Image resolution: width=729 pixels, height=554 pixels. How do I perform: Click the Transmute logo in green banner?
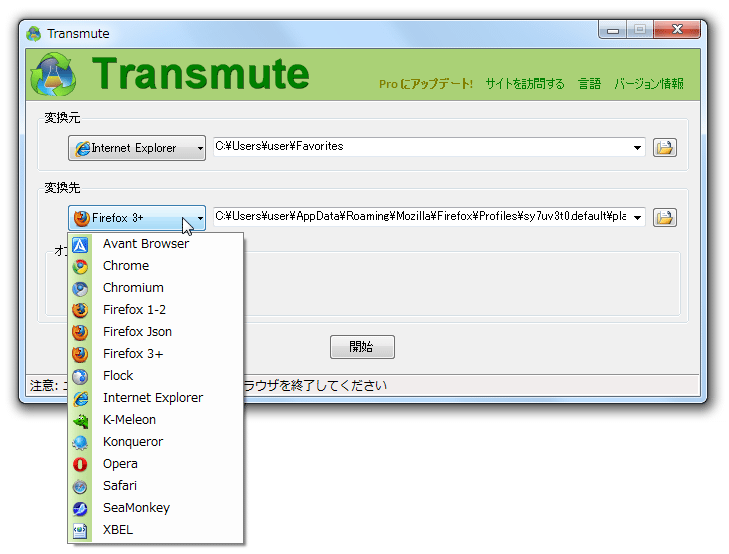click(53, 74)
